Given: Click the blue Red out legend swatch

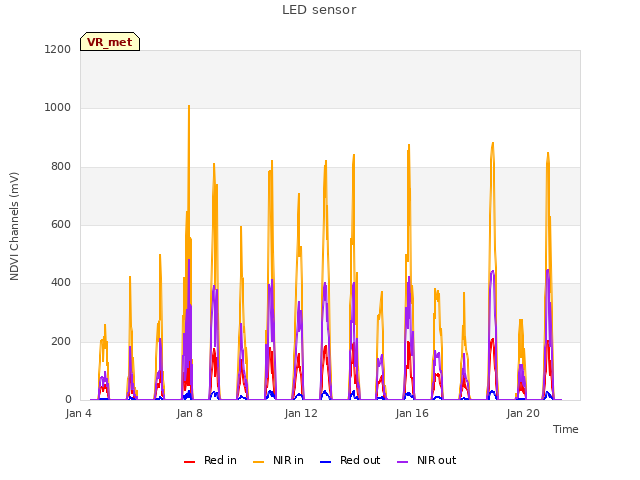Looking at the screenshot, I should 325,462.
